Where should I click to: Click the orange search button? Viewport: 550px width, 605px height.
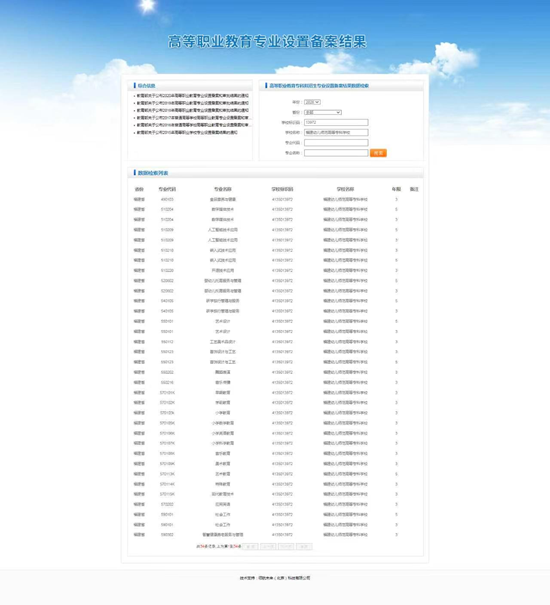pyautogui.click(x=378, y=153)
